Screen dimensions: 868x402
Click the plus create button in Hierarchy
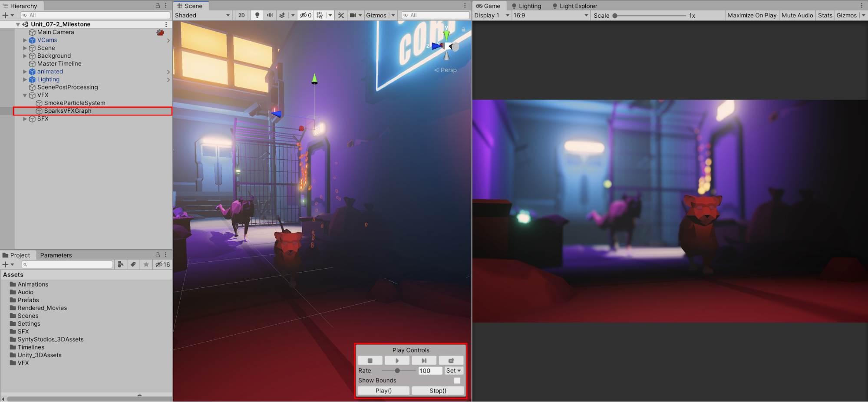pos(6,15)
